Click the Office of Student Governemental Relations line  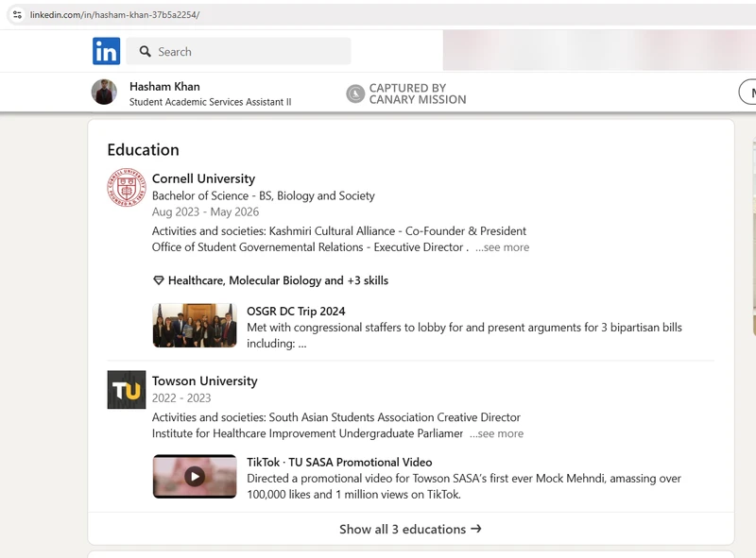(x=310, y=247)
